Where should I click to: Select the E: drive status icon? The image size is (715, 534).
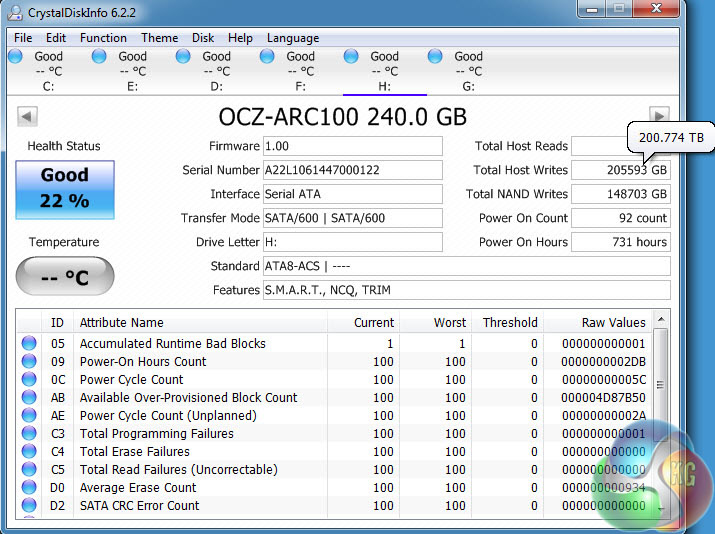pyautogui.click(x=100, y=57)
